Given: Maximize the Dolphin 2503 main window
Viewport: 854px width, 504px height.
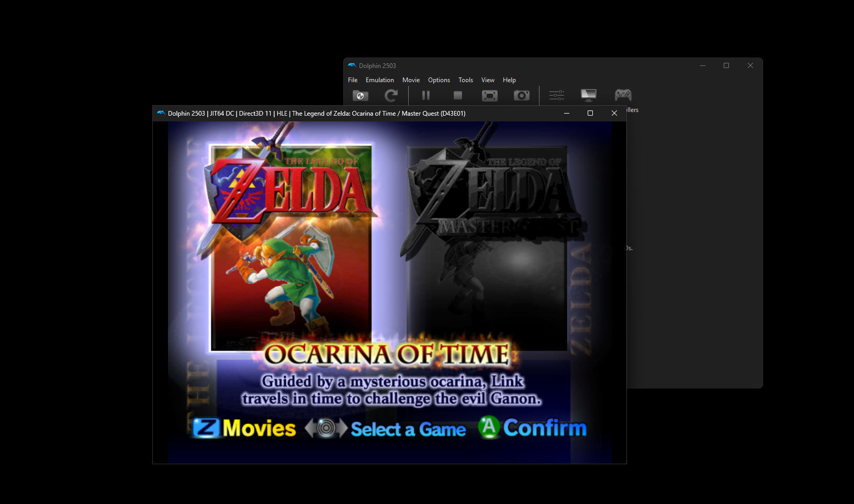Looking at the screenshot, I should point(726,65).
